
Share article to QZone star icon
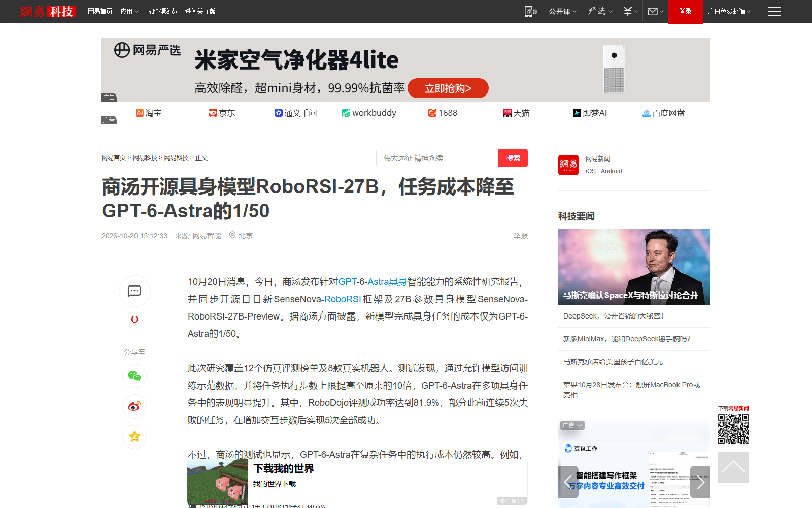[x=134, y=436]
